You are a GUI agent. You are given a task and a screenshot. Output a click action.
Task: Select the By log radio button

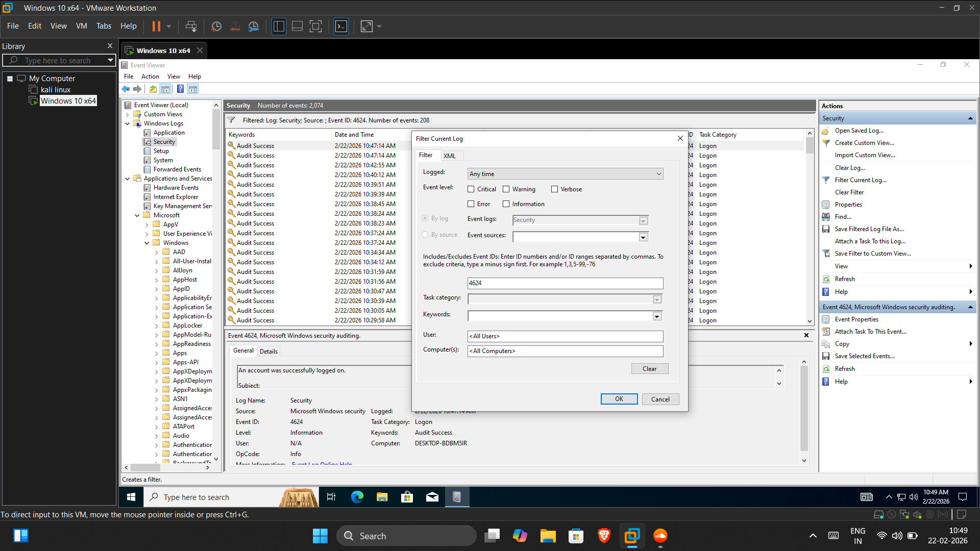(x=425, y=218)
